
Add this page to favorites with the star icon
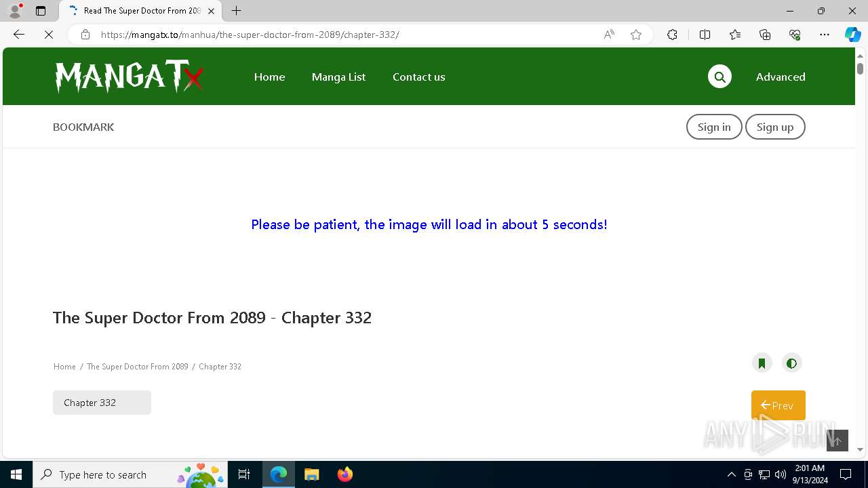636,35
